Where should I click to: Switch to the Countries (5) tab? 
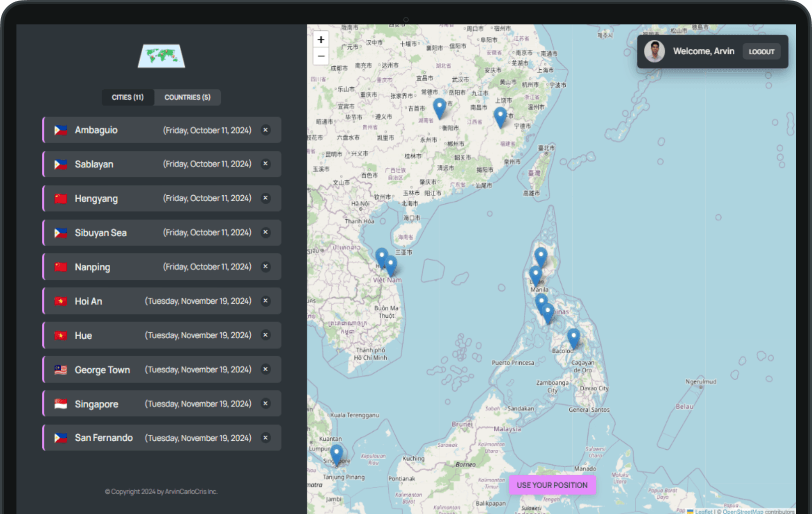coord(187,97)
